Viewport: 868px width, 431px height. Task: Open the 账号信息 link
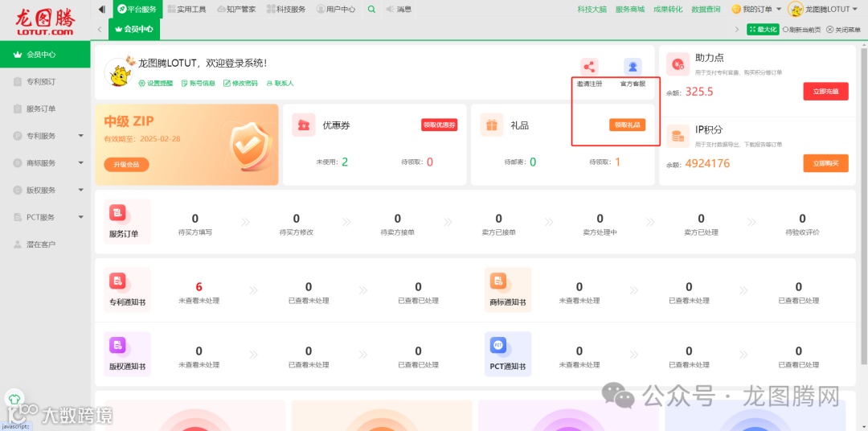click(199, 83)
